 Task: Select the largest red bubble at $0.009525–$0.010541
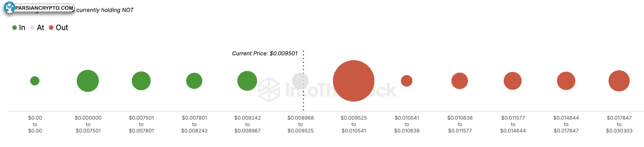pos(353,81)
